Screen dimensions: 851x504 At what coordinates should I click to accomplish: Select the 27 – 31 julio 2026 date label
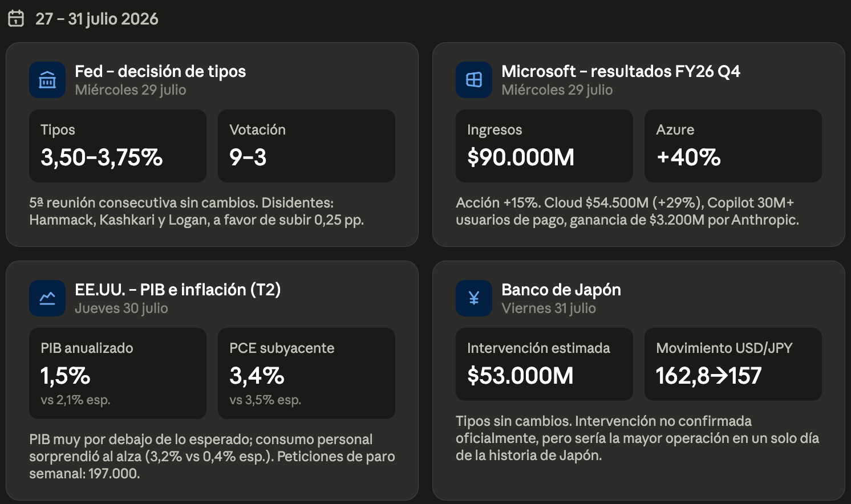[x=97, y=19]
